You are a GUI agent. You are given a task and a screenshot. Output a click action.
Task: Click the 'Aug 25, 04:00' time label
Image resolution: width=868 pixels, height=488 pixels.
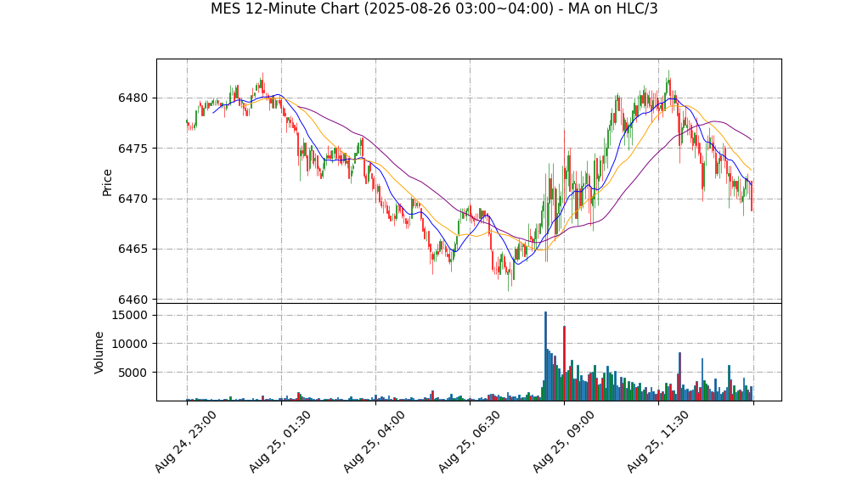click(375, 441)
